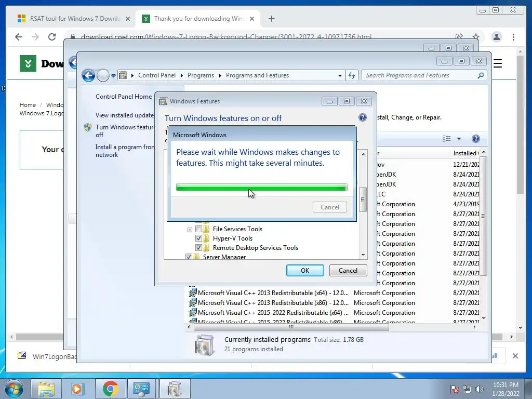532x399 pixels.
Task: Select Microsoft Visual C++ 2013 Redistributable (x64) row
Action: [334, 293]
